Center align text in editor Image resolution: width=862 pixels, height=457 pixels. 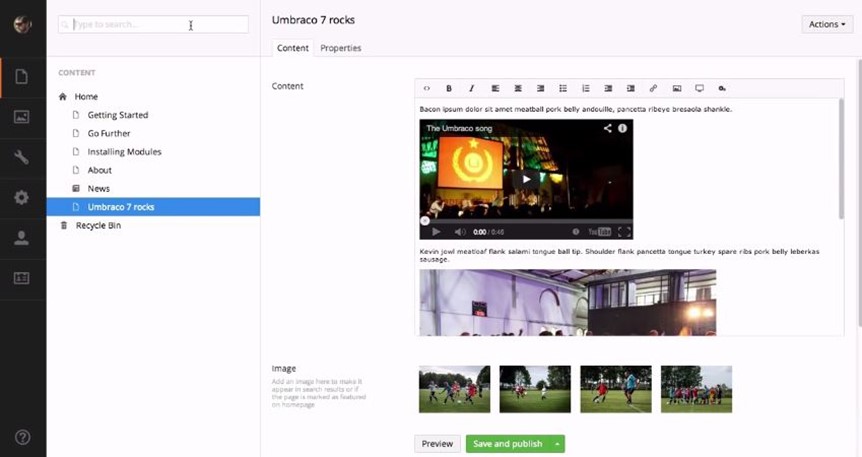[518, 88]
